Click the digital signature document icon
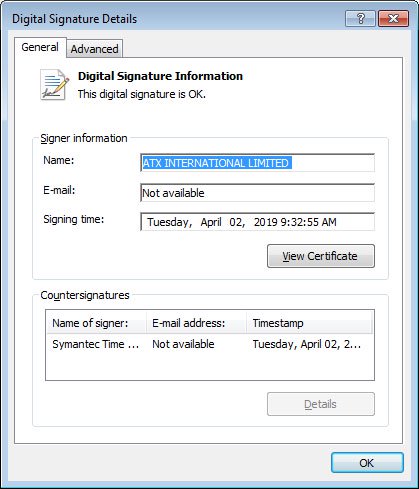419x489 pixels. (x=55, y=85)
